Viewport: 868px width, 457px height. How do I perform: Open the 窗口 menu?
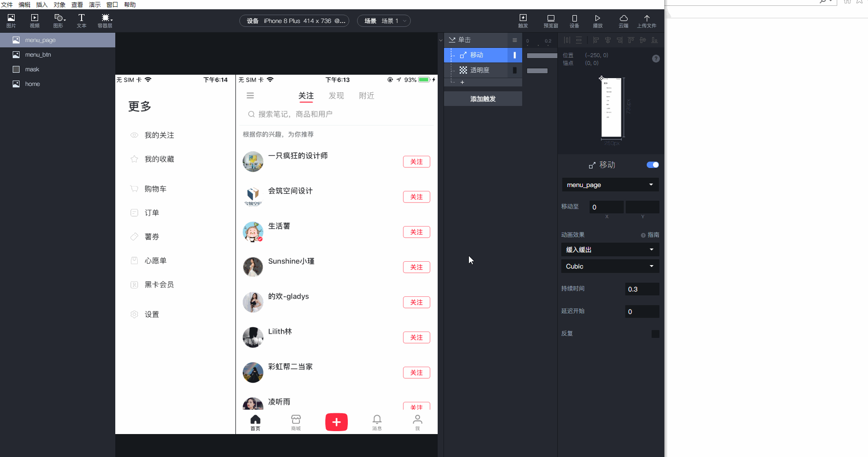click(112, 5)
